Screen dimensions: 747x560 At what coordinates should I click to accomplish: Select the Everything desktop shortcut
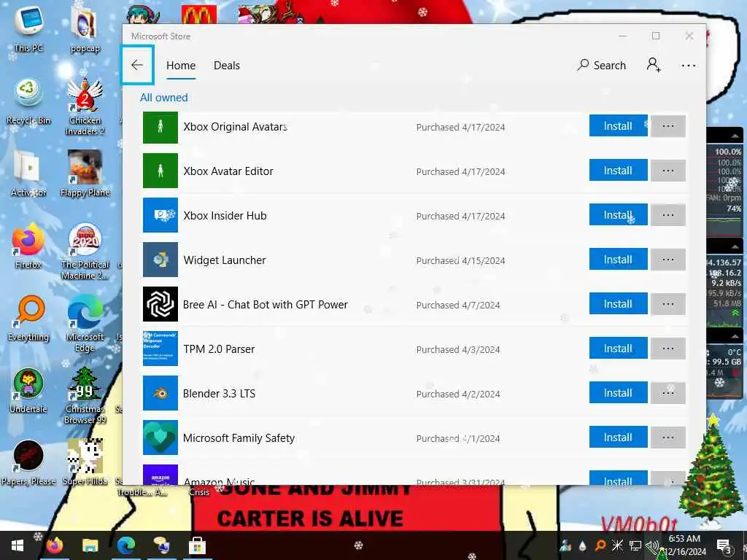[28, 319]
